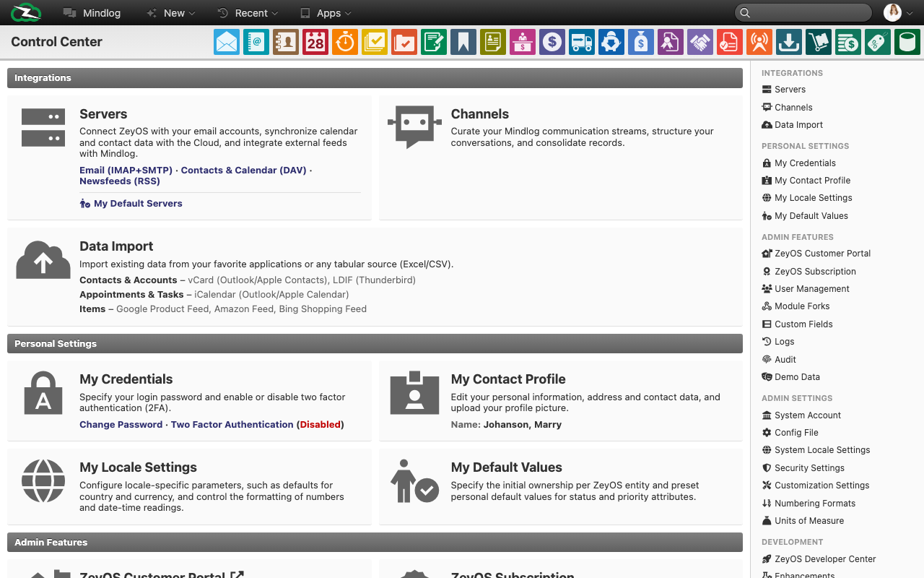Viewport: 924px width, 578px height.
Task: Open the My Contact Profile card heading
Action: (508, 379)
